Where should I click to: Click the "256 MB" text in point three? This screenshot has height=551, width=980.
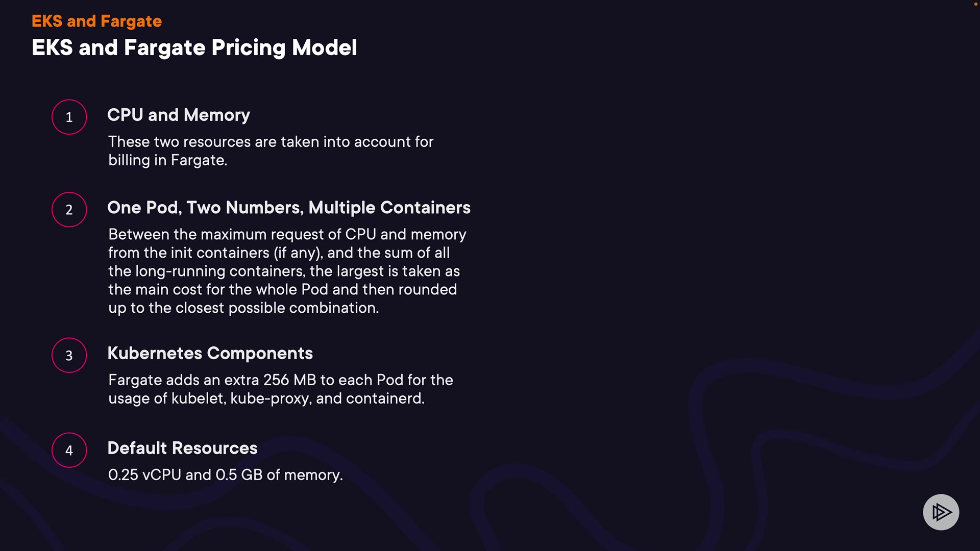289,380
